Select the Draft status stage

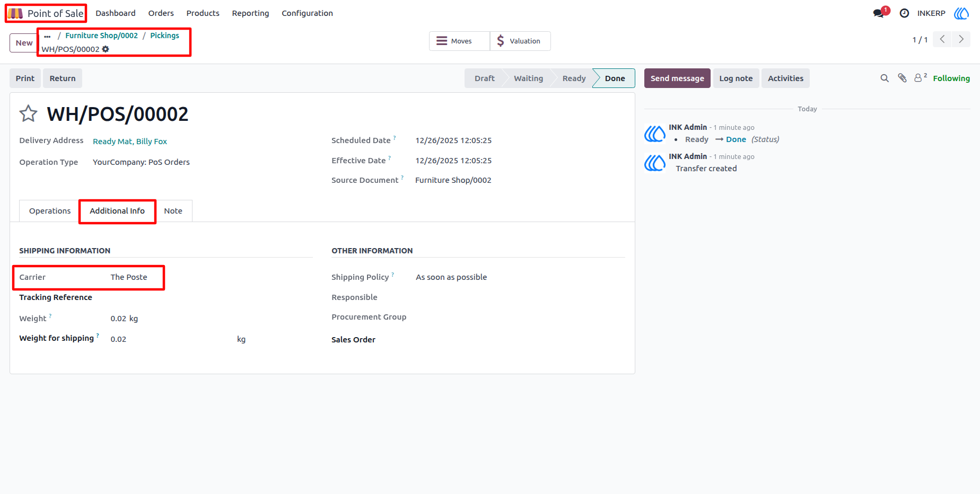(484, 78)
